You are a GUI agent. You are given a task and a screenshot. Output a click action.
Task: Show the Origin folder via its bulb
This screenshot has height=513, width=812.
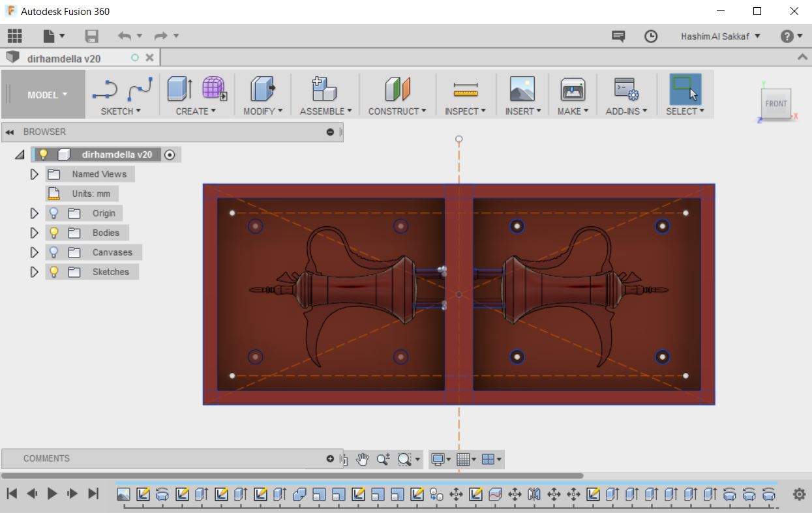point(54,213)
